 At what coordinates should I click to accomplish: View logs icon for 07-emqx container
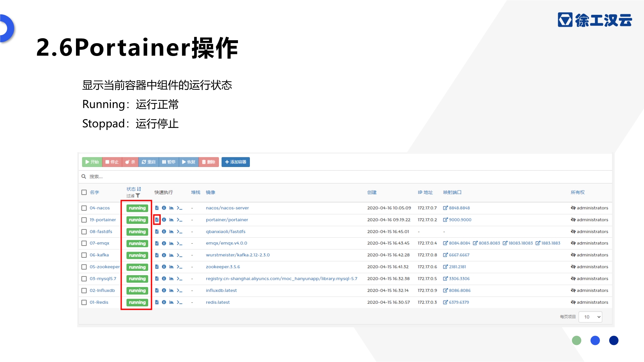pyautogui.click(x=157, y=243)
